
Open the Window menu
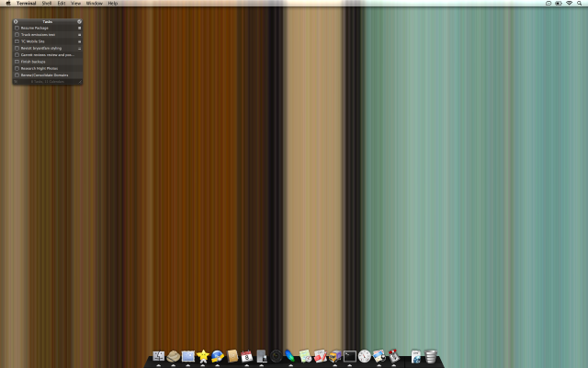click(94, 3)
